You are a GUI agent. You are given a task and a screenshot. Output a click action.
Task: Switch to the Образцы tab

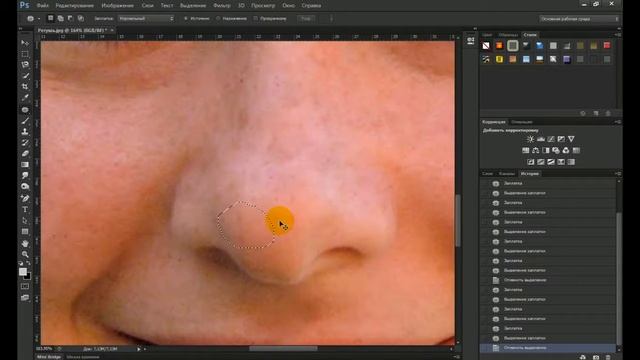pyautogui.click(x=508, y=35)
